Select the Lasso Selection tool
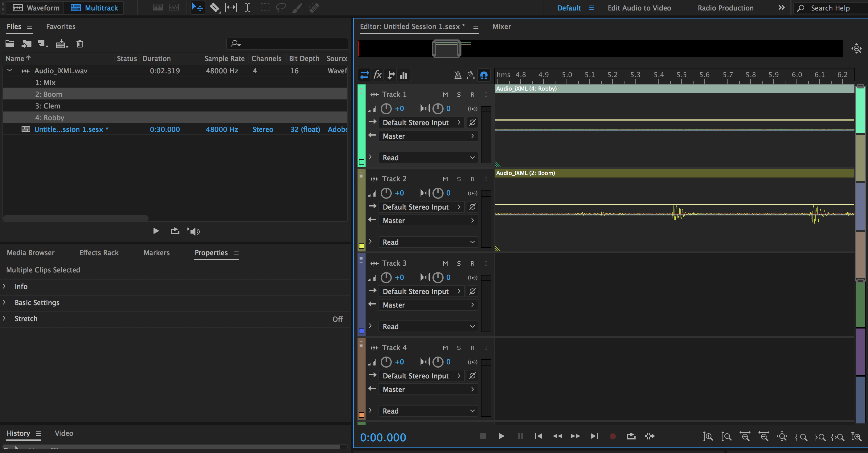The image size is (868, 453). [x=281, y=7]
